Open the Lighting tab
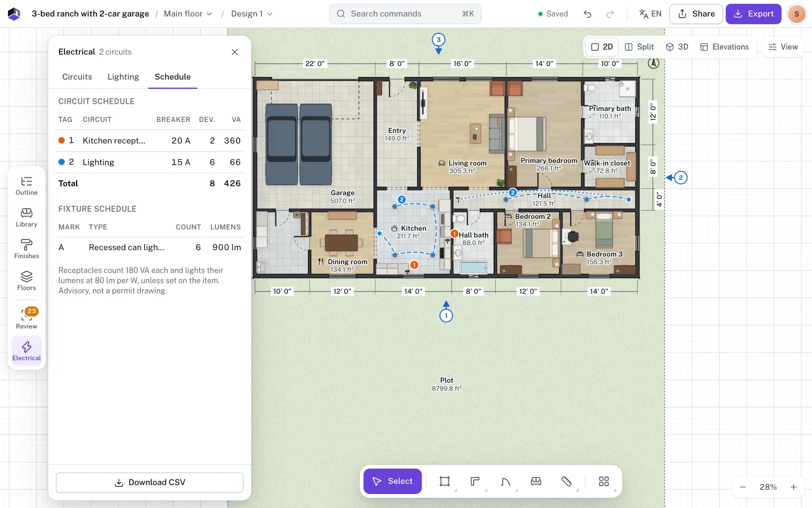812x508 pixels. click(123, 77)
